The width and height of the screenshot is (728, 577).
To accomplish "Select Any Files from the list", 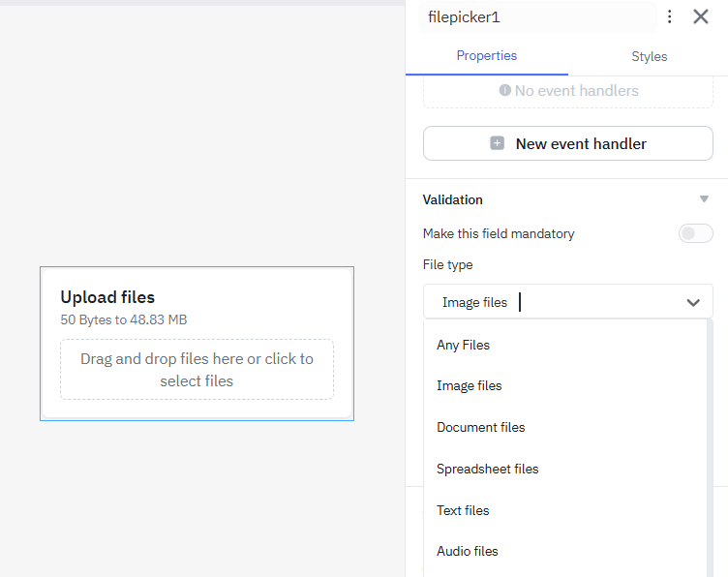I will (464, 345).
